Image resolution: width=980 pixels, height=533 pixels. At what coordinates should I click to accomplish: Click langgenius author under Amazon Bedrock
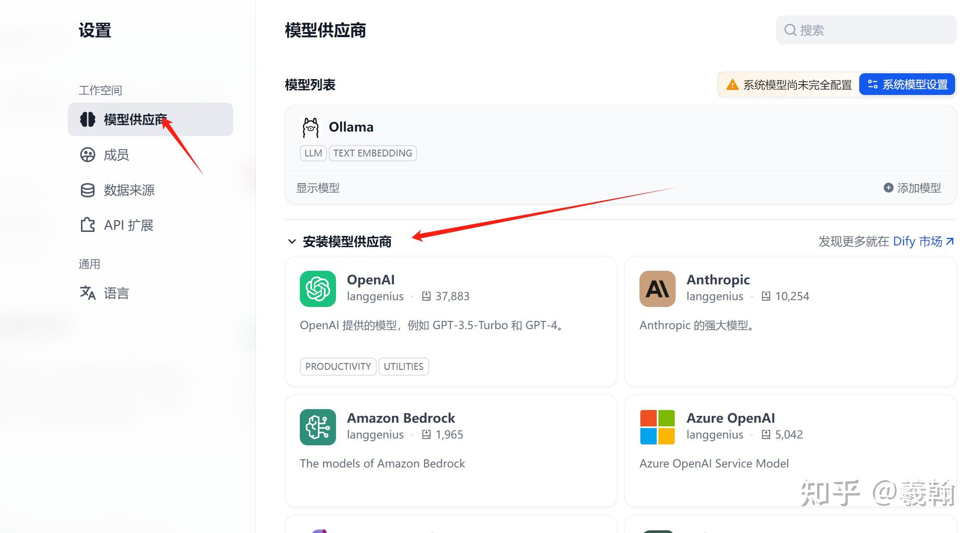tap(375, 435)
